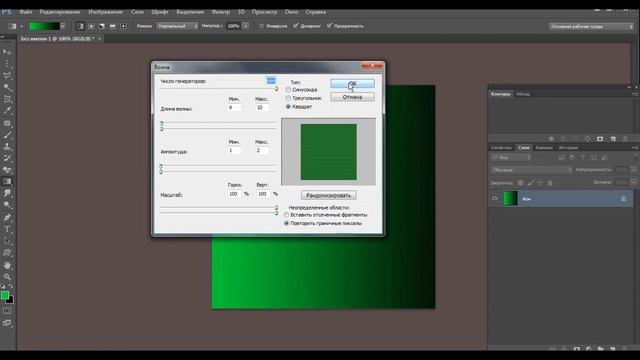Select the Dodge tool
The height and width of the screenshot is (360, 640).
coord(7,205)
